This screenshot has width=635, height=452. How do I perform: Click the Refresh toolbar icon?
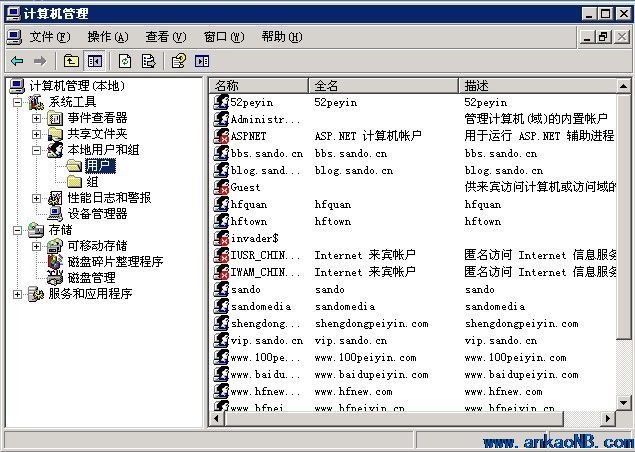click(x=126, y=61)
